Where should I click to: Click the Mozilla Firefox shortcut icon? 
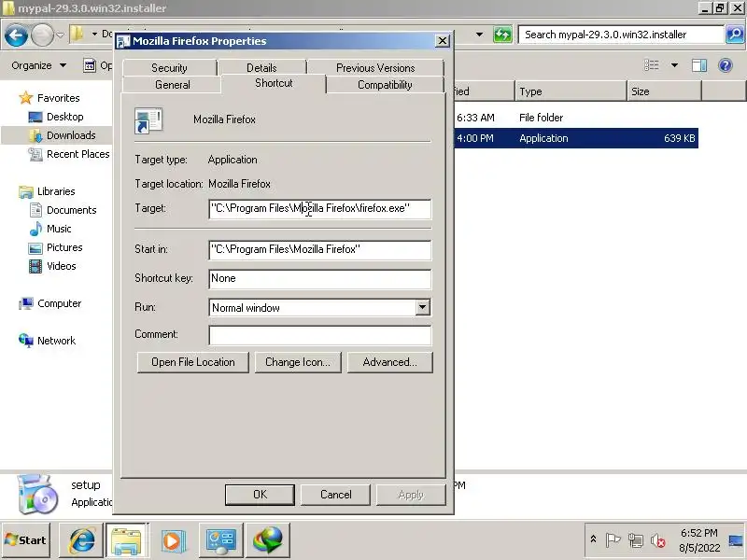[x=148, y=120]
